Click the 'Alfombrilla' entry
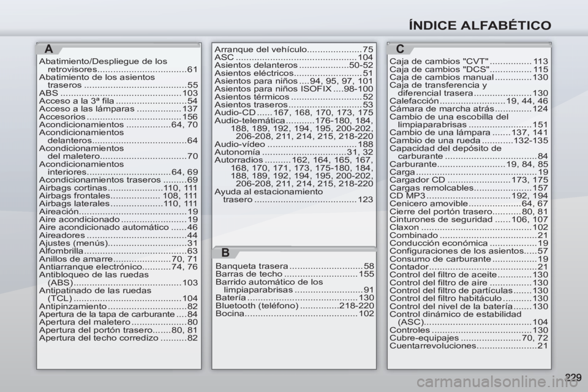 pos(118,251)
